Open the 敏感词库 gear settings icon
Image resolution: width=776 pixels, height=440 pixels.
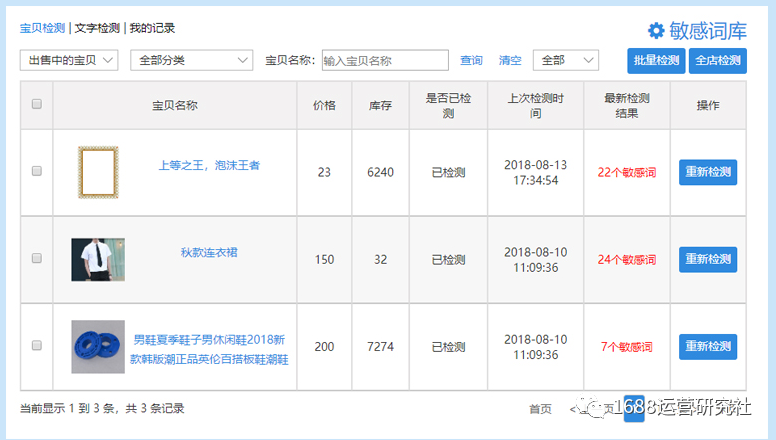656,31
